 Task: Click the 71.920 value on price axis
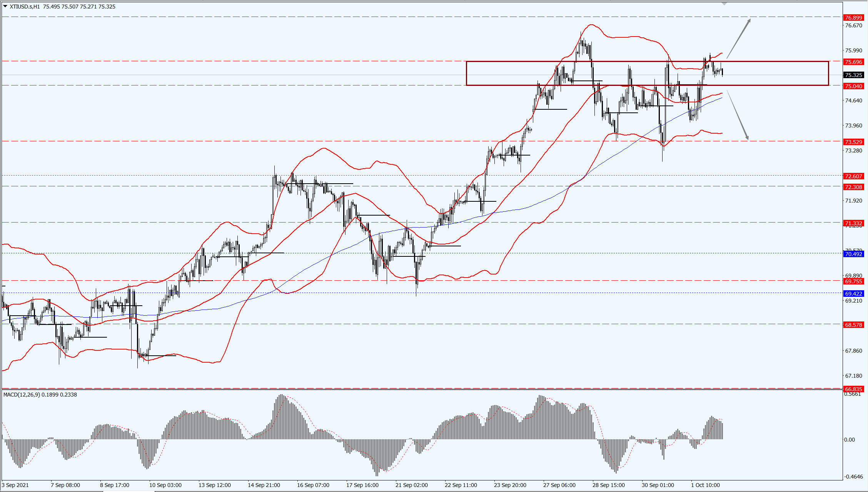[853, 201]
